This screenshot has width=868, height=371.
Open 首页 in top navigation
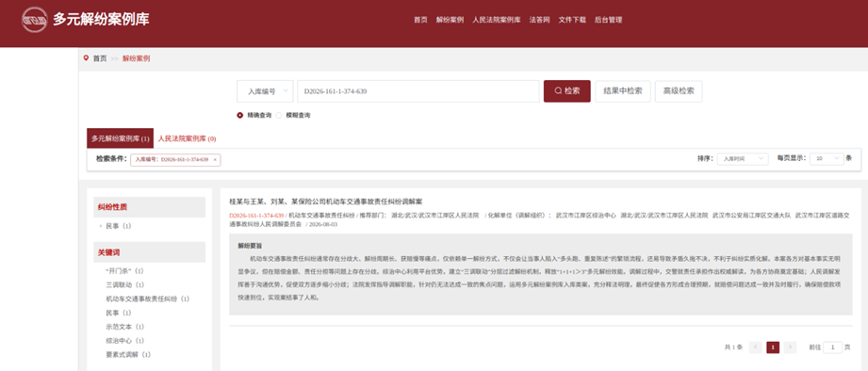coord(420,20)
